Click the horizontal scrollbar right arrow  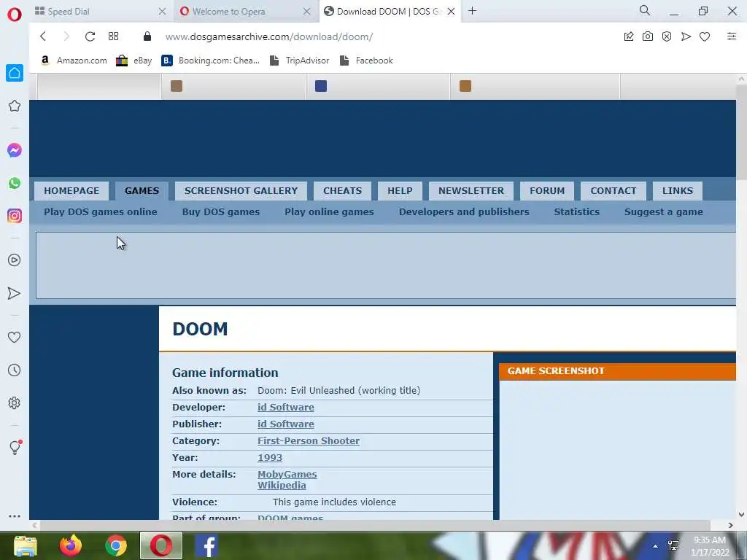click(731, 525)
